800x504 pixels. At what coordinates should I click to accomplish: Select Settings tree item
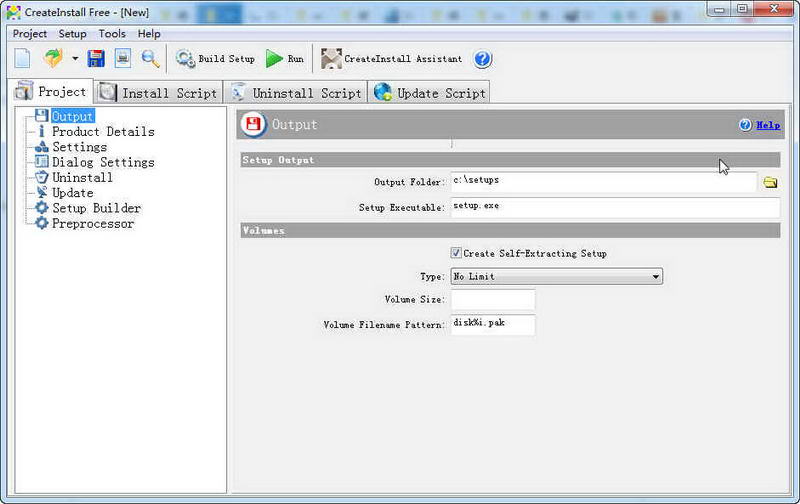(x=80, y=147)
